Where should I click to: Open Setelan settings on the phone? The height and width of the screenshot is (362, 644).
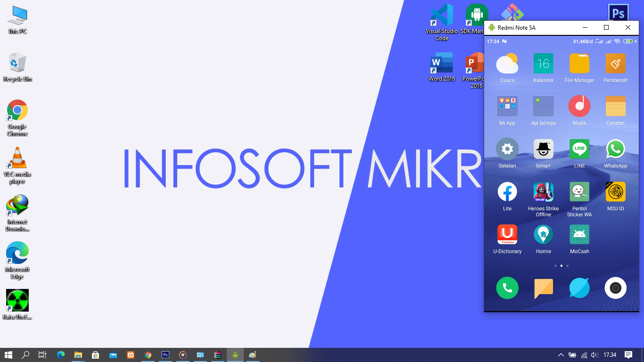coord(507,149)
